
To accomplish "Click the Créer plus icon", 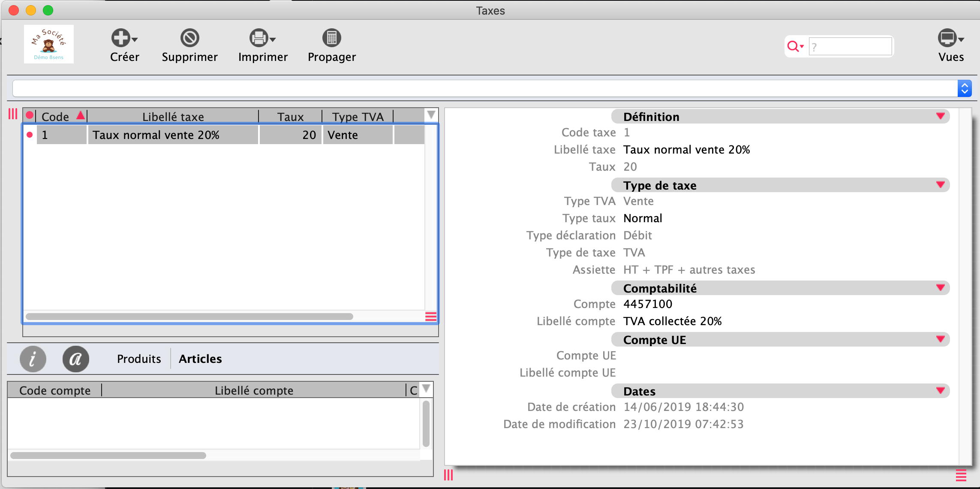I will [120, 38].
